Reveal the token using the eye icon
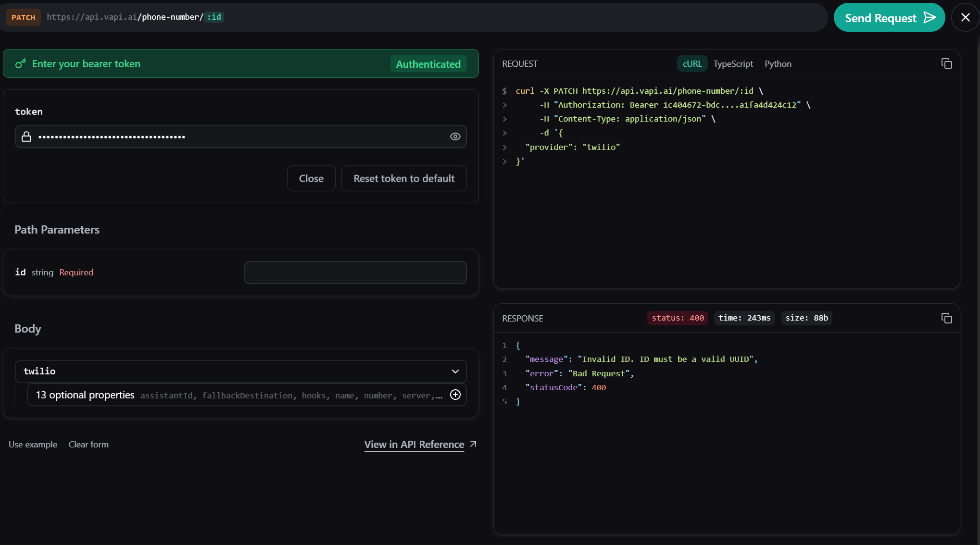Screen dimensions: 980x545 click(x=454, y=136)
